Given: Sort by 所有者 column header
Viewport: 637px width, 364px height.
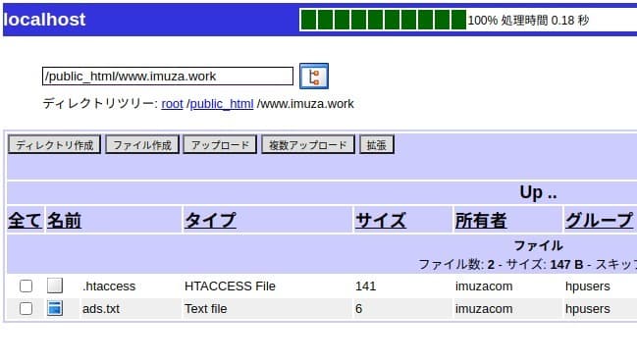Looking at the screenshot, I should (x=481, y=220).
